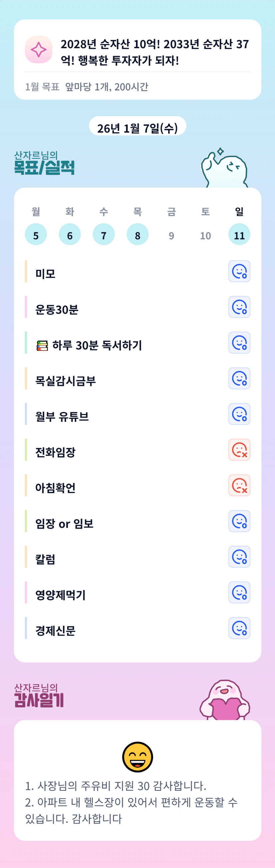Toggle the smiley status for 미모
The width and height of the screenshot is (275, 868).
239,271
